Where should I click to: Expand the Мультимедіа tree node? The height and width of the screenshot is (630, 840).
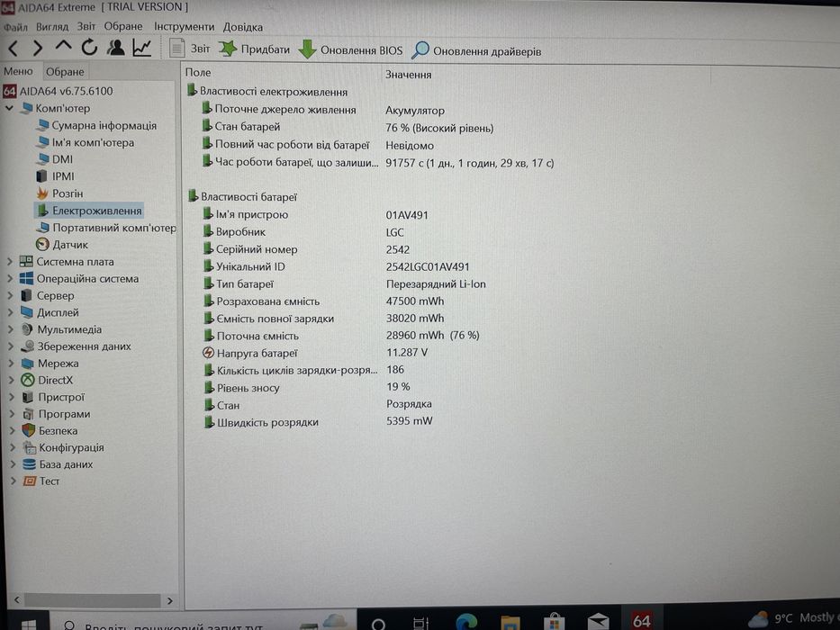pyautogui.click(x=10, y=329)
